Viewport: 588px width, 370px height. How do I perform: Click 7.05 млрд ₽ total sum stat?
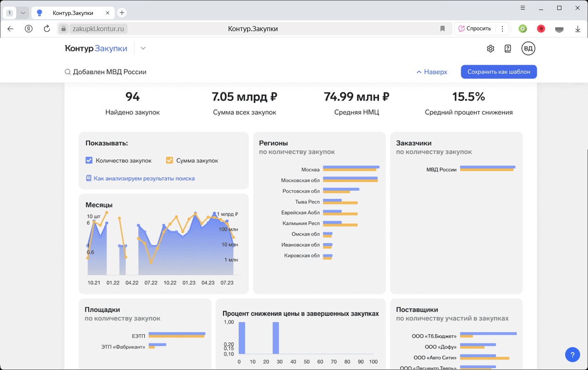click(244, 103)
